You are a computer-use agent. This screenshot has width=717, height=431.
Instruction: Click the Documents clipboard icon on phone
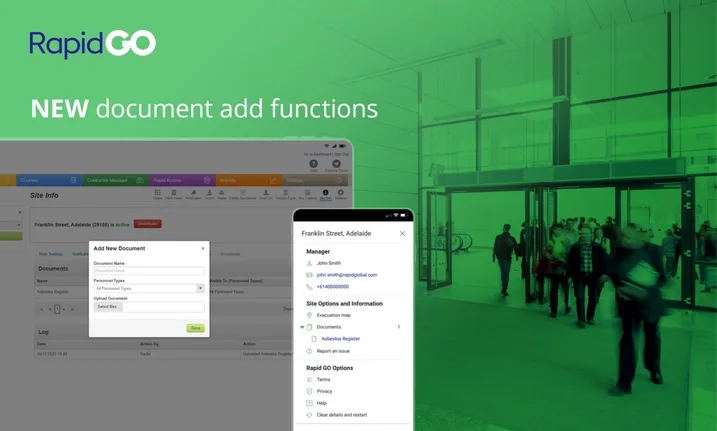click(309, 327)
